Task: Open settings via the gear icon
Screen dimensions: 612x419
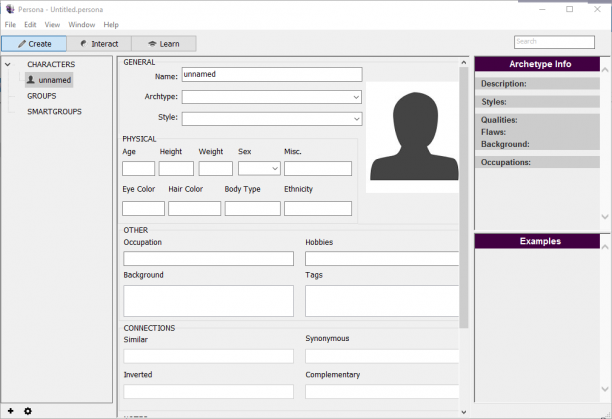Action: [x=28, y=411]
